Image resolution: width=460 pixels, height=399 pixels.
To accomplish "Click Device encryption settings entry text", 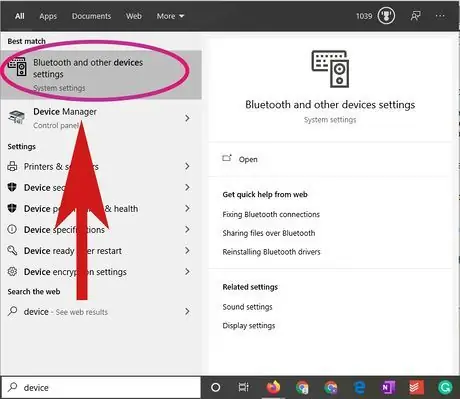I will point(75,272).
